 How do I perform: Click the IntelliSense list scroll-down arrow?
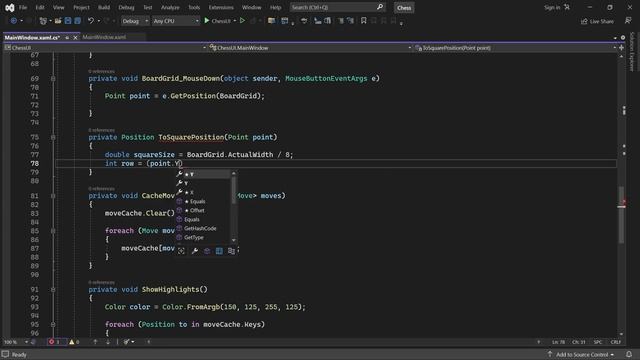pyautogui.click(x=234, y=240)
